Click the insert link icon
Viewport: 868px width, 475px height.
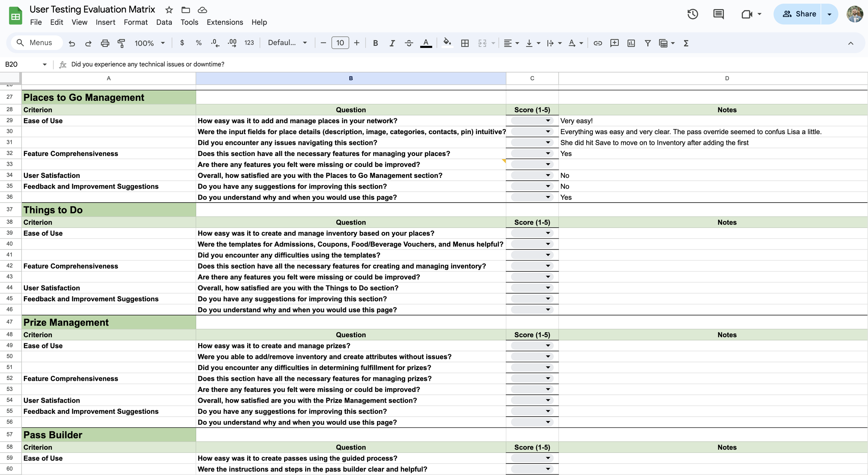598,43
